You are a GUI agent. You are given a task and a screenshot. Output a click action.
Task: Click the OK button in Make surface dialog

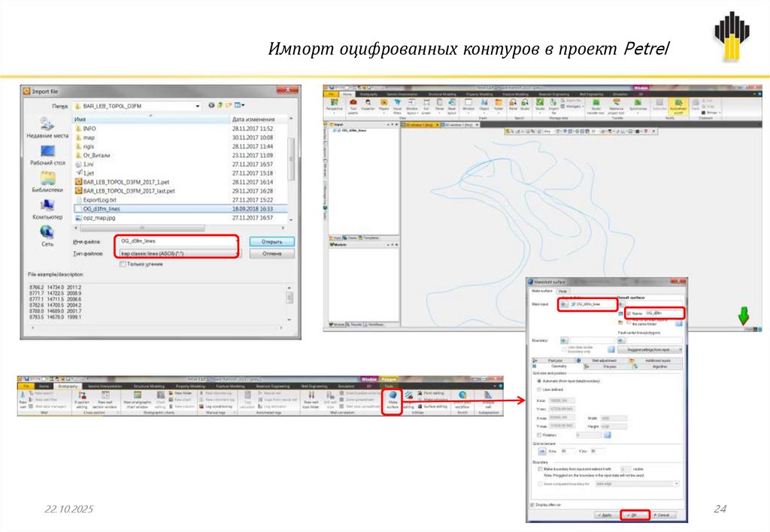click(634, 515)
